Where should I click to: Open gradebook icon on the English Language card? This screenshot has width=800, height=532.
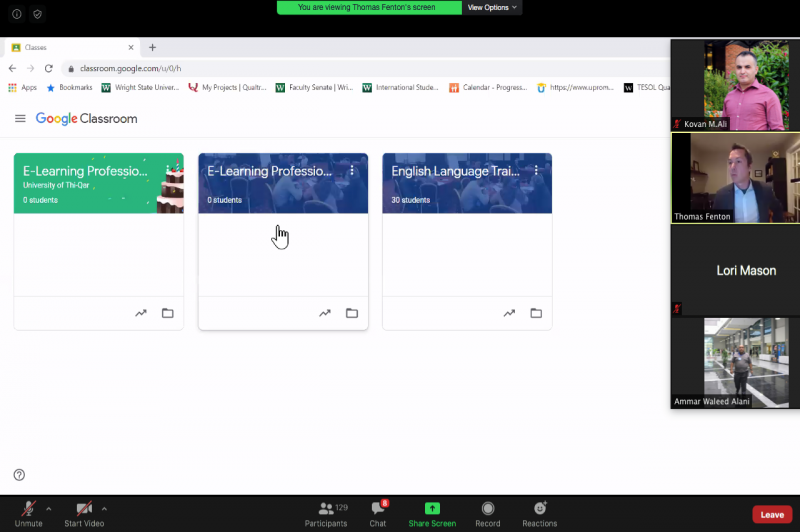point(509,313)
